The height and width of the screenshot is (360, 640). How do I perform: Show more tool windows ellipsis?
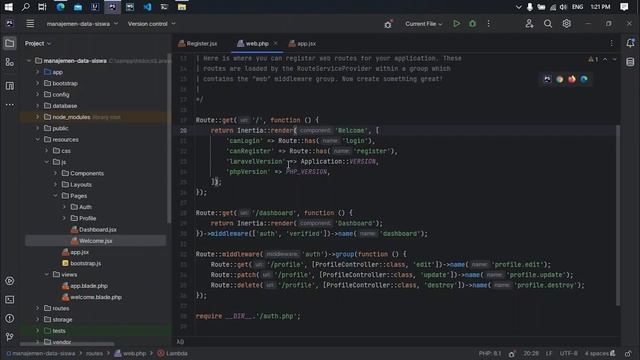10,105
